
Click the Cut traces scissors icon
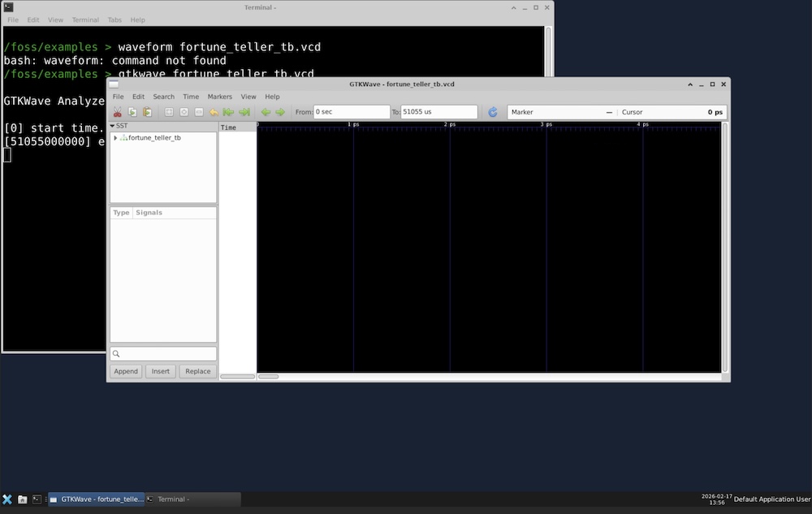(x=117, y=112)
